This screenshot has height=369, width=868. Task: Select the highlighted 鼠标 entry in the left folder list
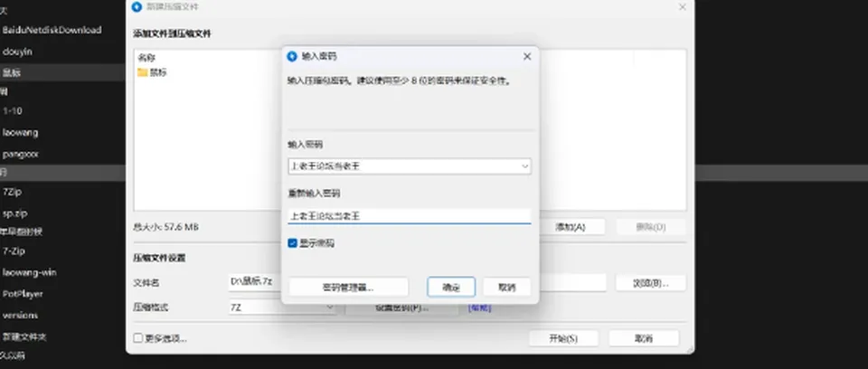click(12, 72)
